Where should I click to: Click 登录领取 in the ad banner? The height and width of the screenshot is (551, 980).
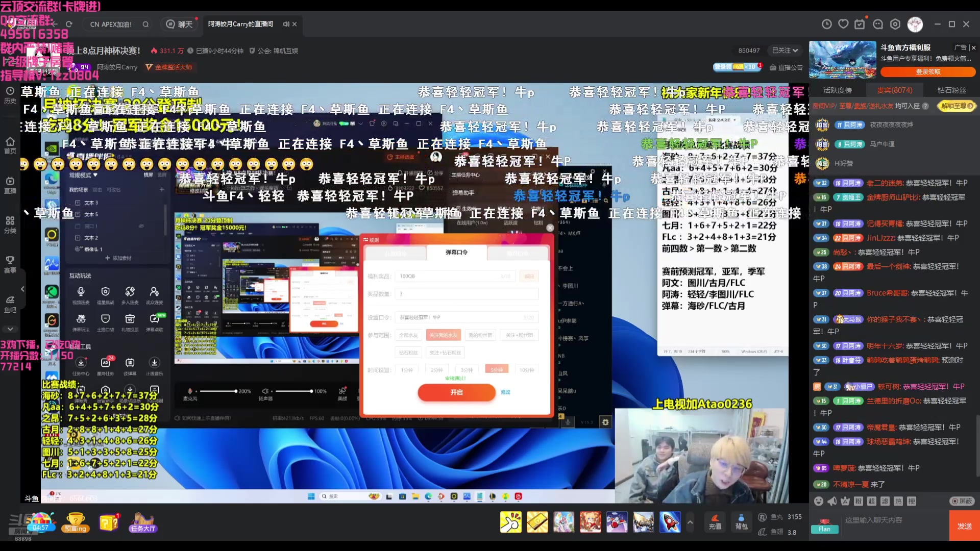click(928, 72)
